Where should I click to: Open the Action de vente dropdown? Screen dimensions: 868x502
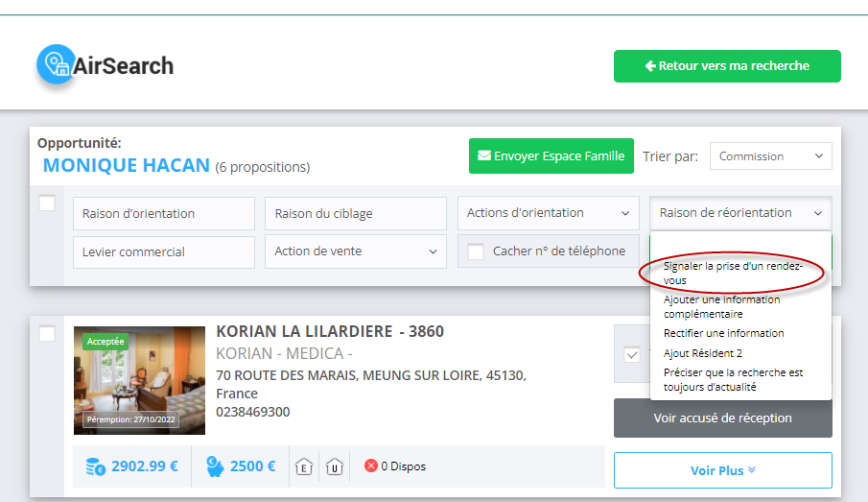click(x=356, y=251)
